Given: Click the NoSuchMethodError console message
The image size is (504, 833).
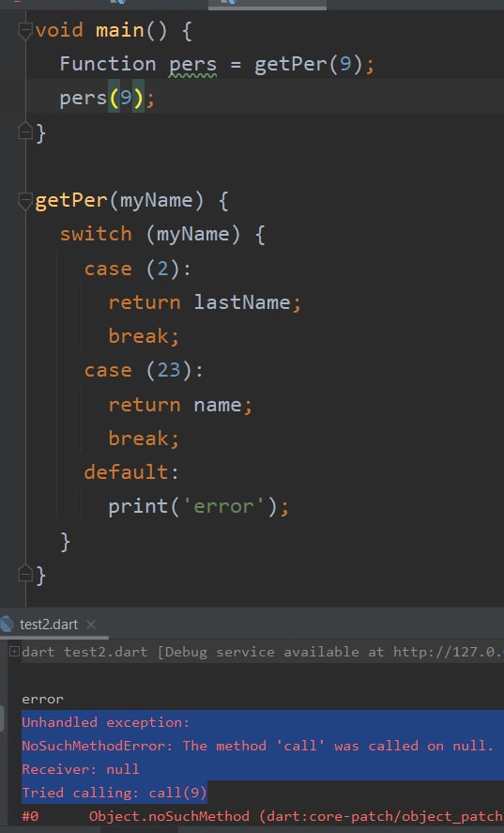Looking at the screenshot, I should [x=257, y=746].
